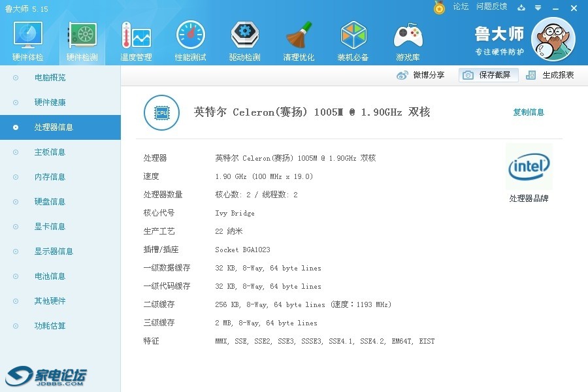Click the CPU chip icon
Image resolution: width=588 pixels, height=392 pixels.
click(161, 112)
